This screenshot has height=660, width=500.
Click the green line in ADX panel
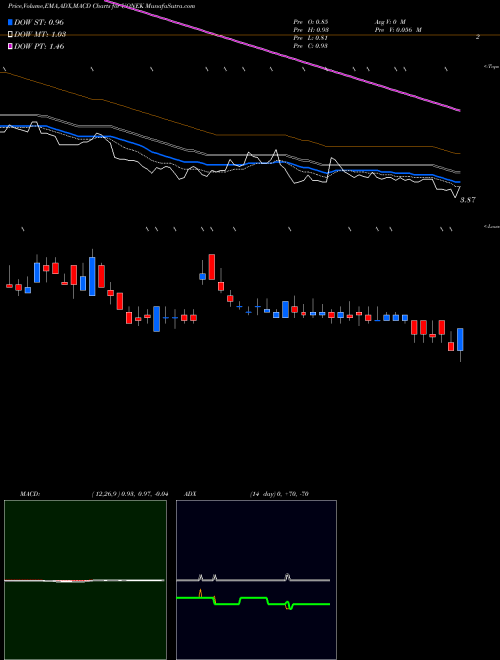tap(253, 598)
